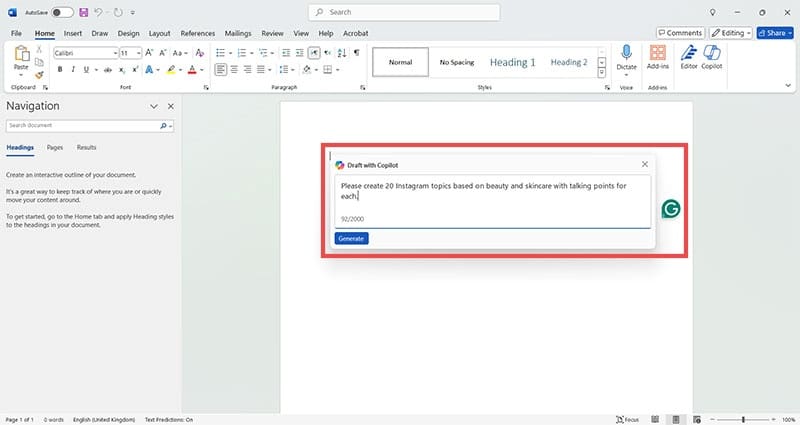Click the Align Right icon

[247, 69]
